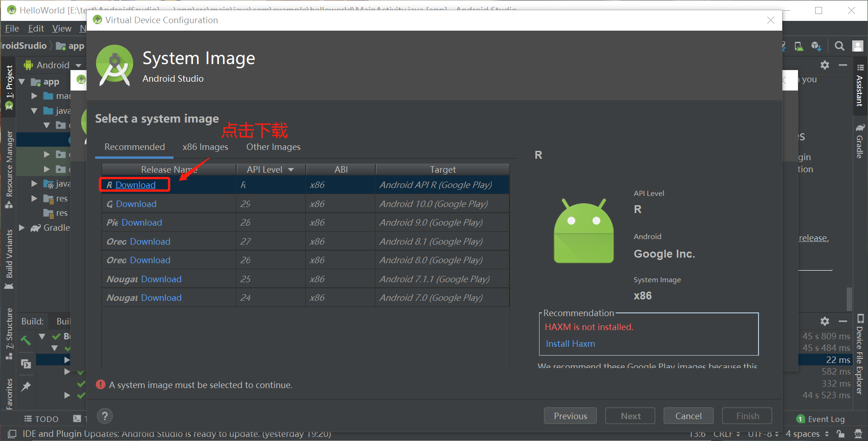Click the pin icon in Build panel
This screenshot has height=441, width=868.
tap(26, 386)
